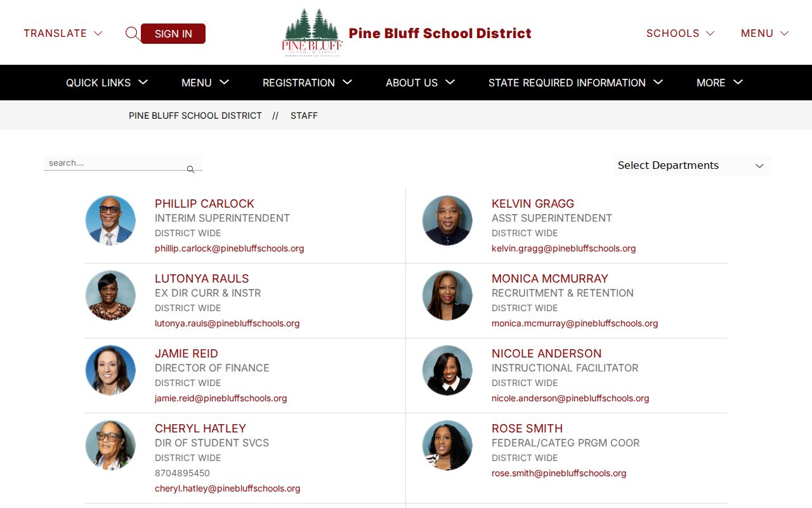Expand the State Required Information menu

(575, 83)
